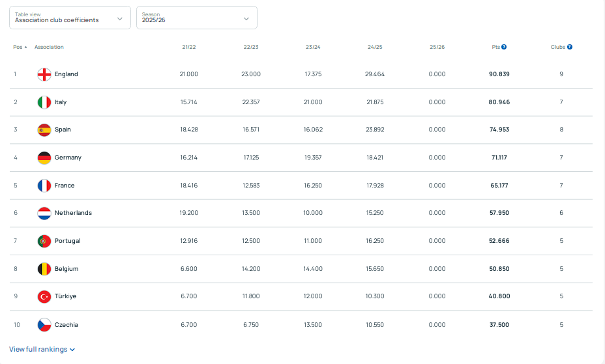Click the Germany flag icon
This screenshot has width=605, height=364.
[44, 158]
